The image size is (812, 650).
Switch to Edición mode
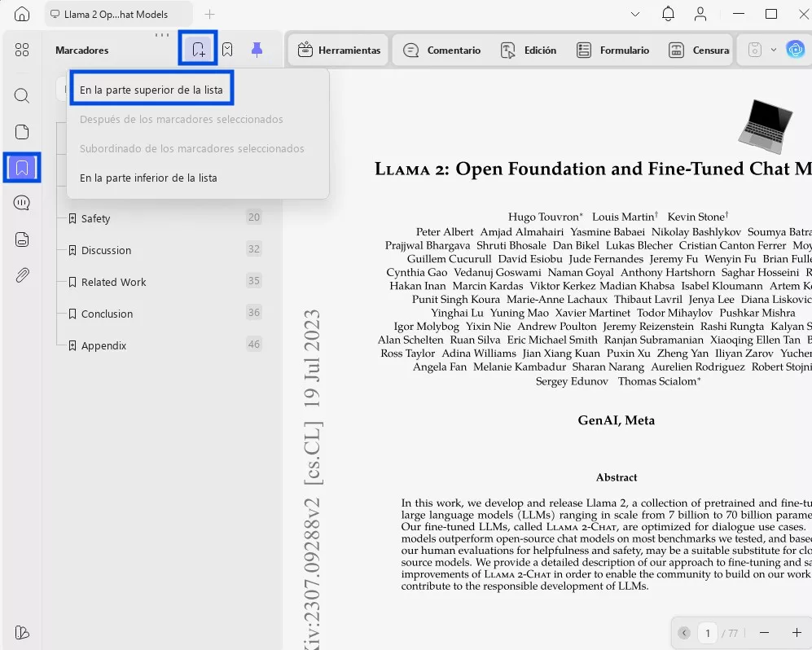coord(529,50)
